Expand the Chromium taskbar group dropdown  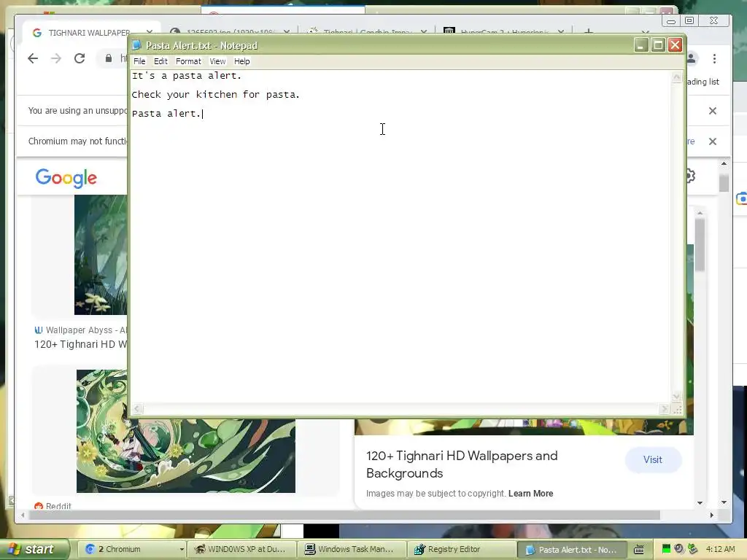[x=182, y=550]
